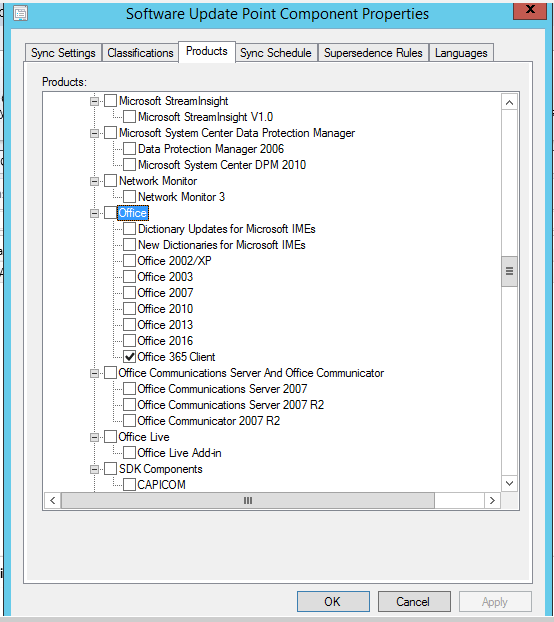This screenshot has height=622, width=554.
Task: Click the horizontal scrollbar thumb
Action: pos(248,500)
